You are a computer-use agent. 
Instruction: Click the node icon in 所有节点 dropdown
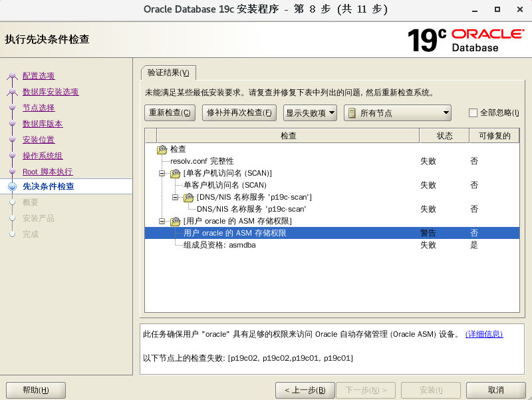click(x=352, y=113)
